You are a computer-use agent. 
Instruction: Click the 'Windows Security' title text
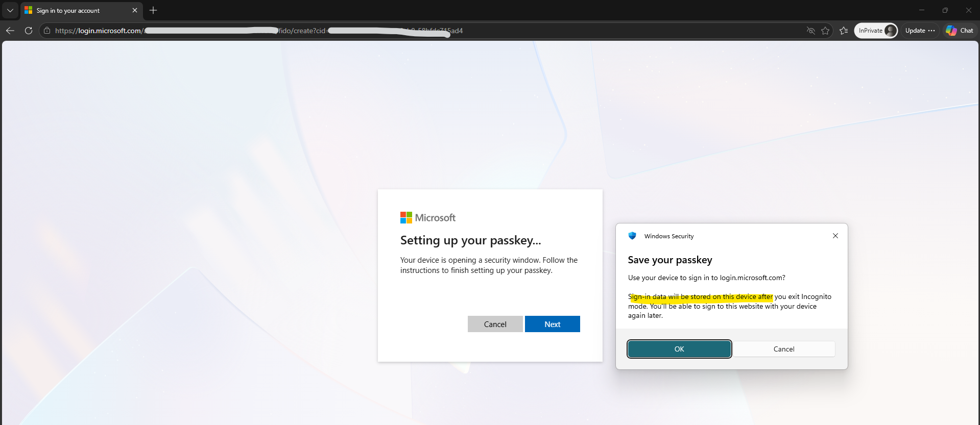coord(669,236)
